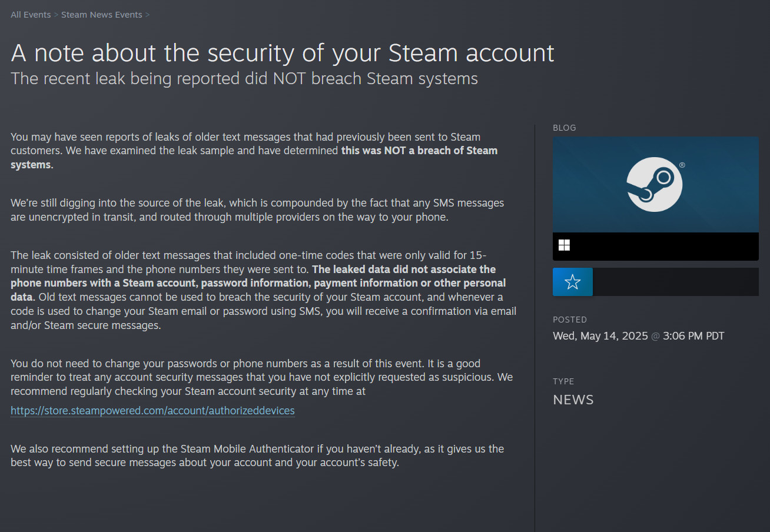The height and width of the screenshot is (532, 770).
Task: Click the posted date Wed, May 14, 2025
Action: (x=600, y=337)
